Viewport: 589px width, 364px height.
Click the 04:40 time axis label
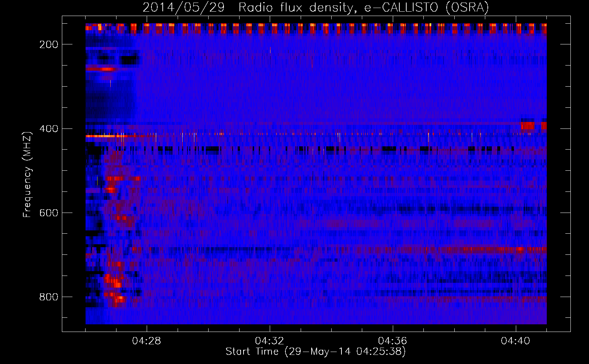click(x=516, y=341)
